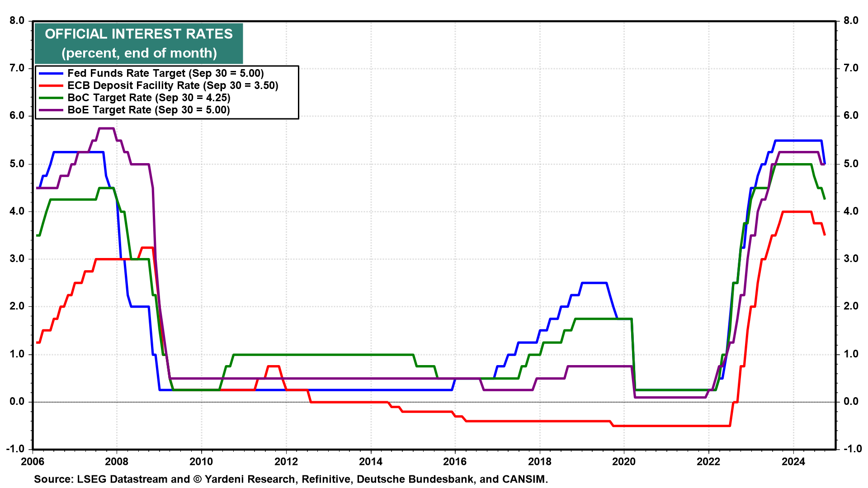Click the 2020 x-axis year label
Image resolution: width=868 pixels, height=488 pixels.
pyautogui.click(x=624, y=461)
